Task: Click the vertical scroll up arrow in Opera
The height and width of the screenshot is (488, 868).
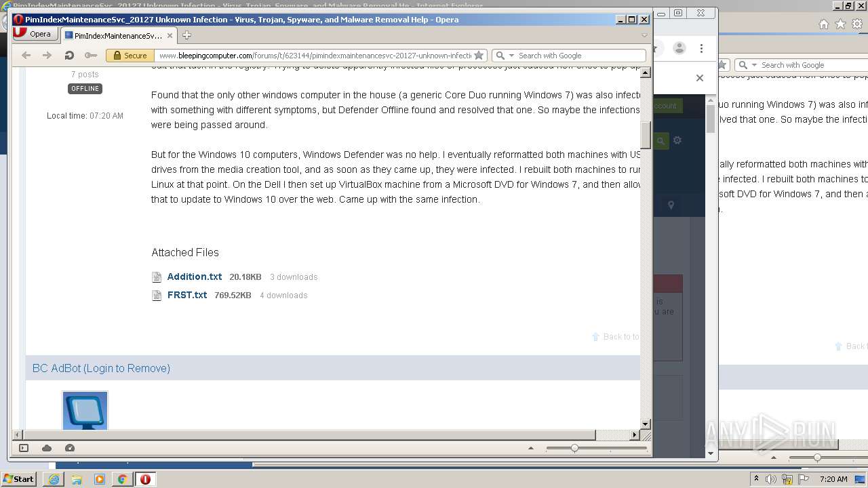Action: coord(646,73)
